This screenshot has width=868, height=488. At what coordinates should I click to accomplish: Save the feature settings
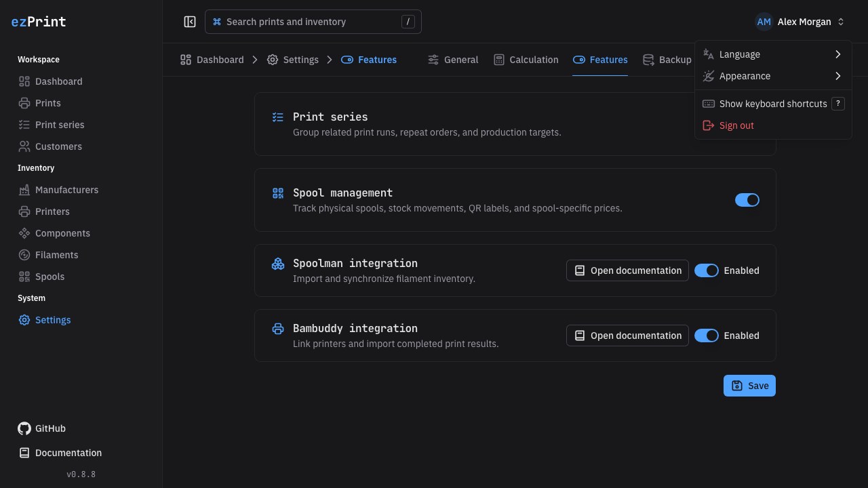point(749,386)
